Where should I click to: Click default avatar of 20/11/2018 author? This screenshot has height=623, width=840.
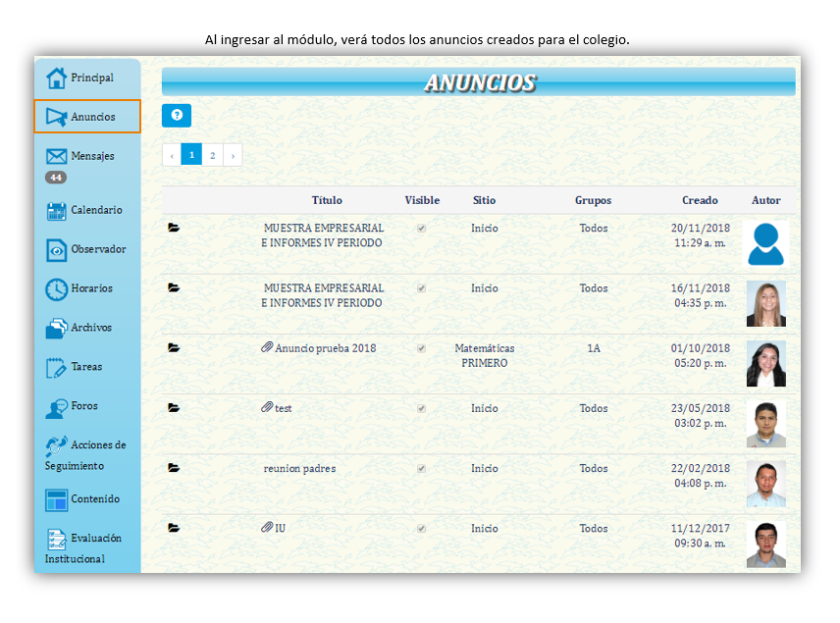pos(766,243)
